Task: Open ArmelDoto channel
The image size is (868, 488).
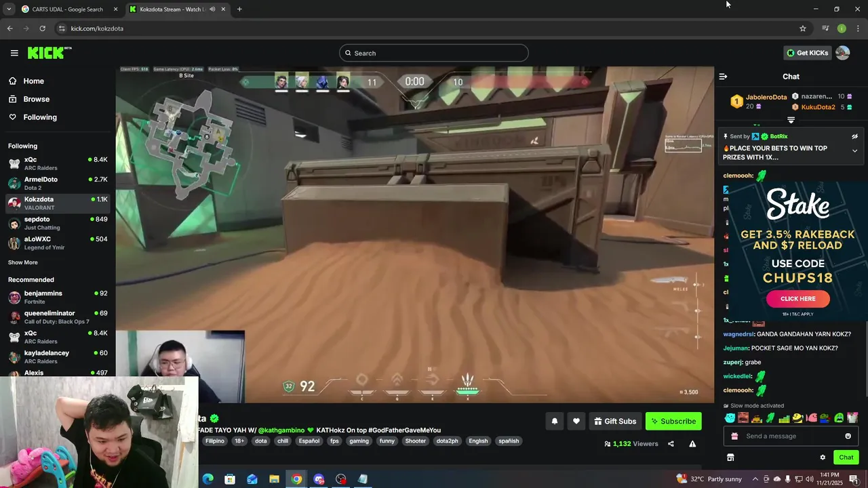Action: click(x=58, y=183)
